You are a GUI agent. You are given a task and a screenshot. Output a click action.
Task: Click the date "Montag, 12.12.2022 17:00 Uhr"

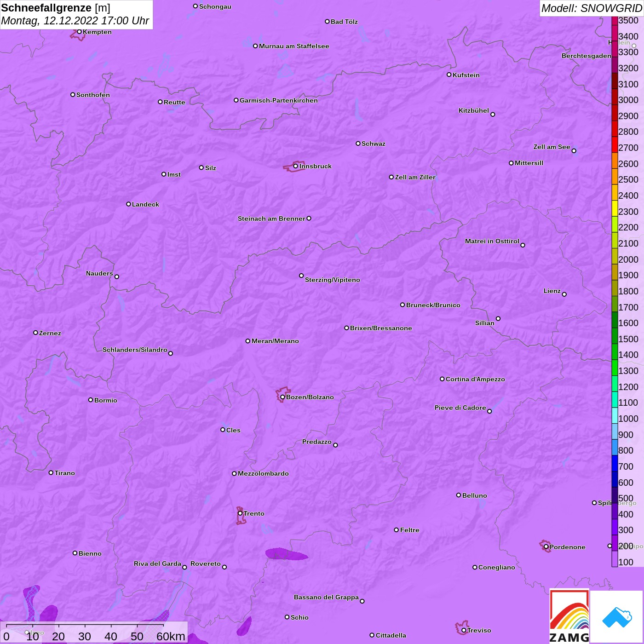75,21
